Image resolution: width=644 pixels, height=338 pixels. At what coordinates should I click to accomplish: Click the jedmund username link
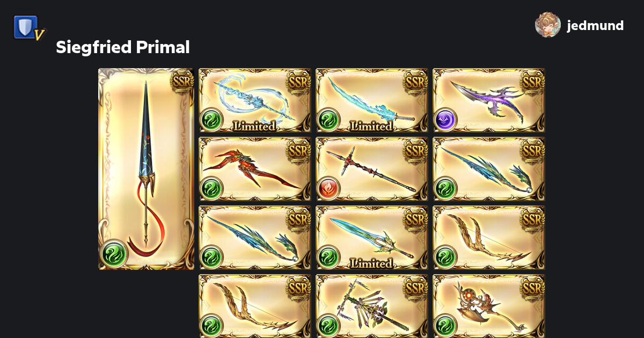(x=595, y=25)
